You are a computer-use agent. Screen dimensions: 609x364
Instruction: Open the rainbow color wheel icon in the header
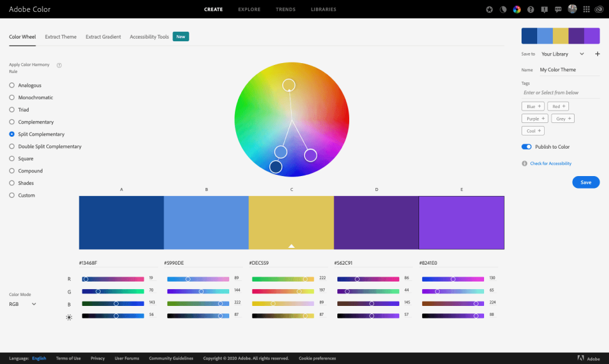[x=517, y=9]
